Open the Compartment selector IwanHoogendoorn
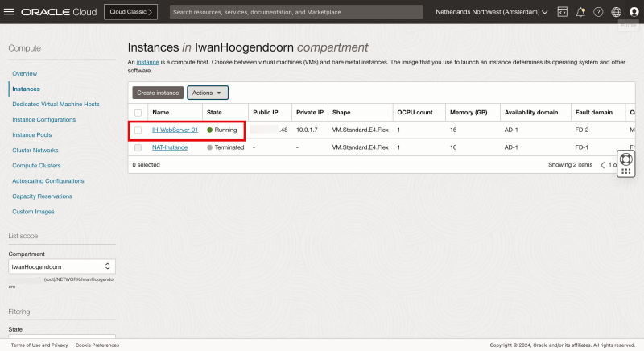The width and height of the screenshot is (644, 351). [x=62, y=266]
